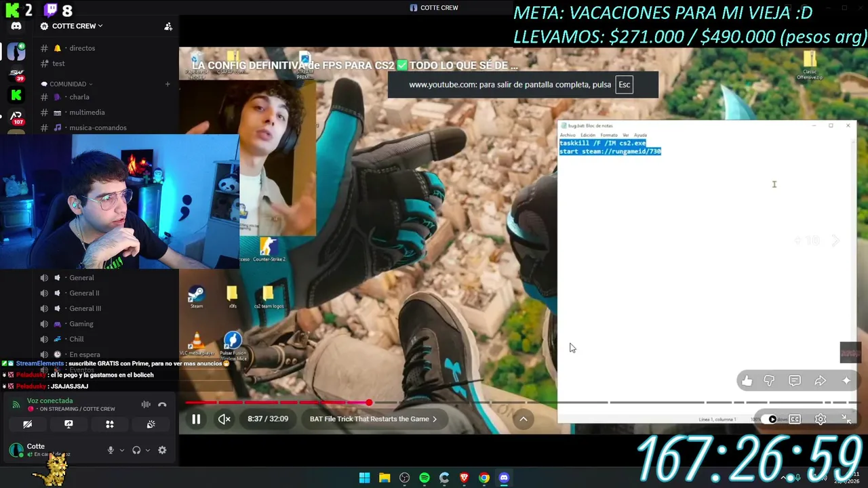
Task: Like the YouTube video
Action: point(747,381)
